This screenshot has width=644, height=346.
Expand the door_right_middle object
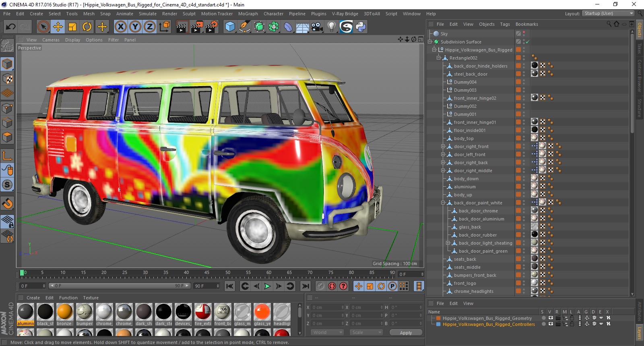(x=443, y=171)
